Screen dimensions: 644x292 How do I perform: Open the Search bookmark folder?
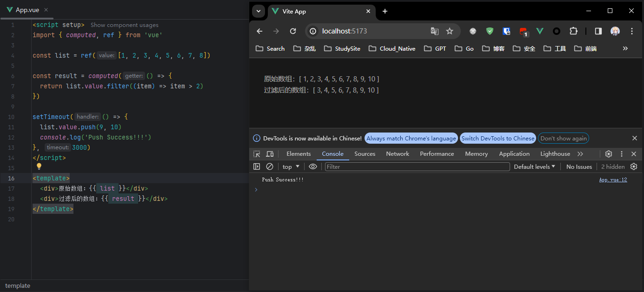point(270,48)
